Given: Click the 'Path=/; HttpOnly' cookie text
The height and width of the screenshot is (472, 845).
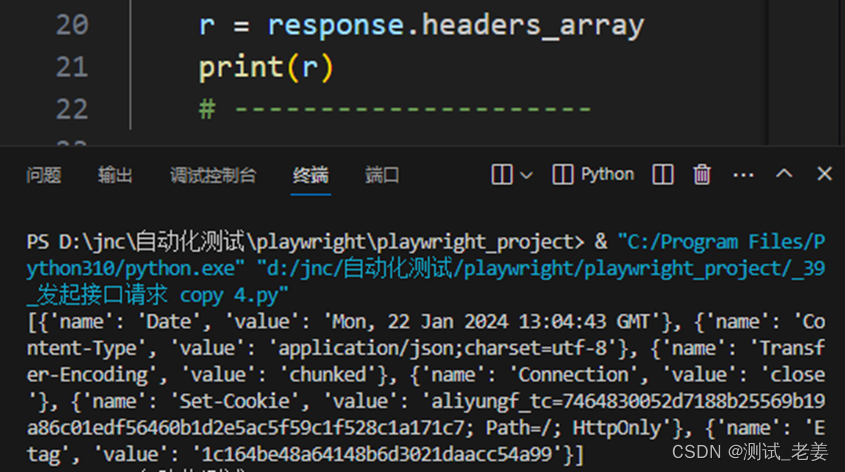Looking at the screenshot, I should point(573,428).
